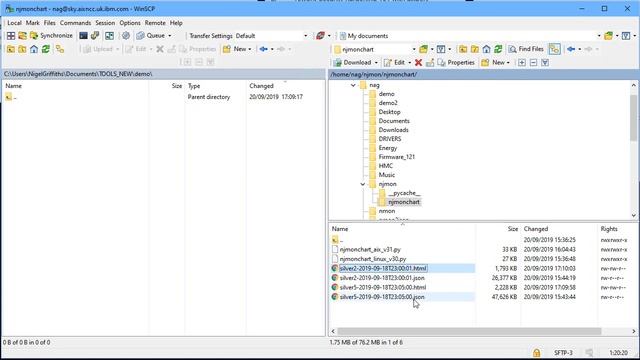The image size is (640, 360).
Task: Refresh the local panel icon
Action: tap(46, 49)
